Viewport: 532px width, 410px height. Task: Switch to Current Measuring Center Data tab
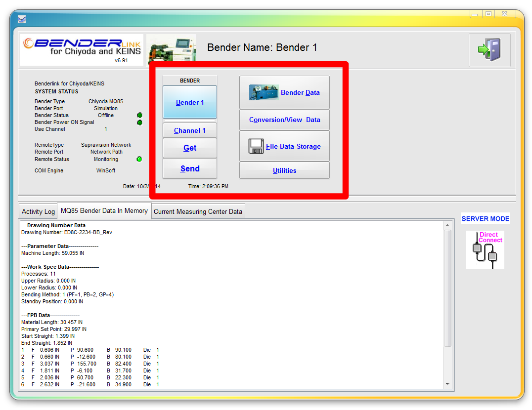[198, 211]
